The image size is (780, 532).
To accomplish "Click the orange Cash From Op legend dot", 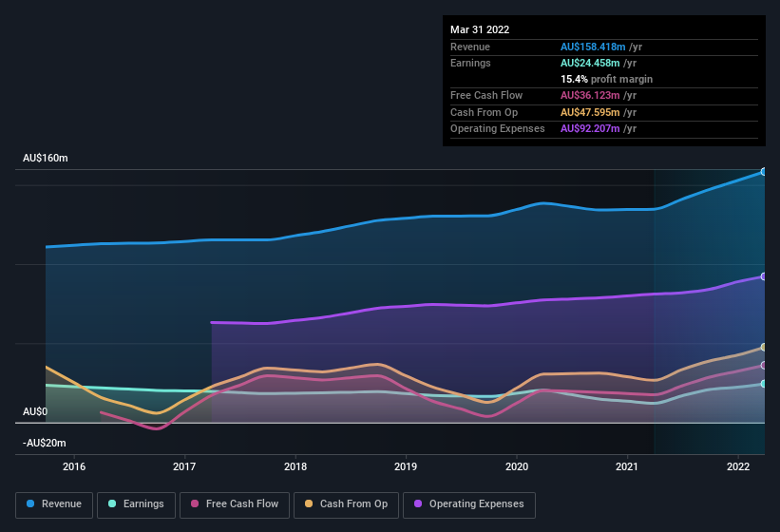I will (311, 503).
